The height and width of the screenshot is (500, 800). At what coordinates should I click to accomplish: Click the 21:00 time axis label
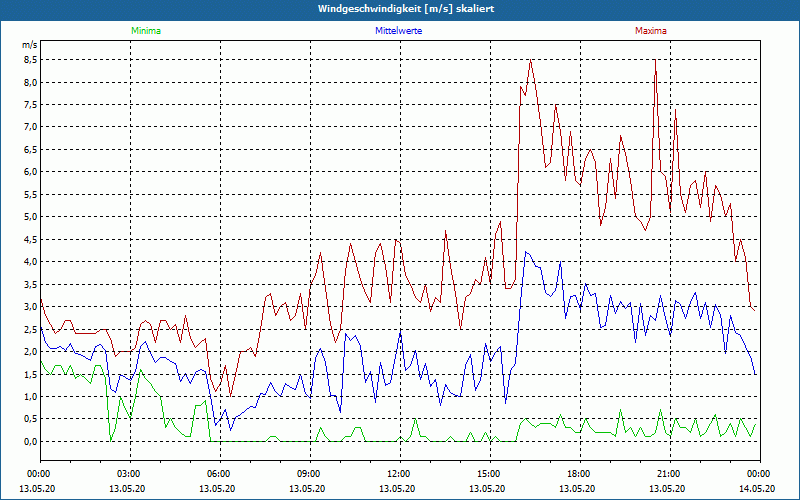click(x=668, y=474)
